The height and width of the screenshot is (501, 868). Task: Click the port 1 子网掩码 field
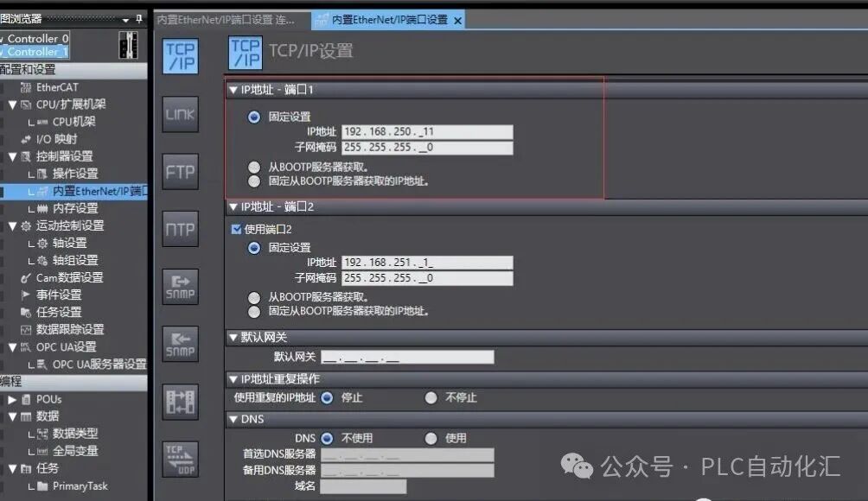(x=427, y=148)
